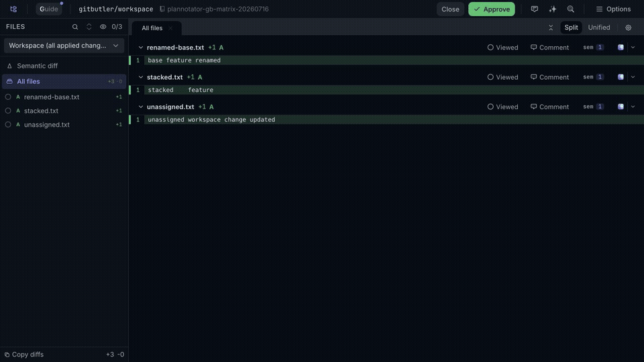This screenshot has height=362, width=644.
Task: Collapse all diffs with the collapse icon
Action: 551,27
